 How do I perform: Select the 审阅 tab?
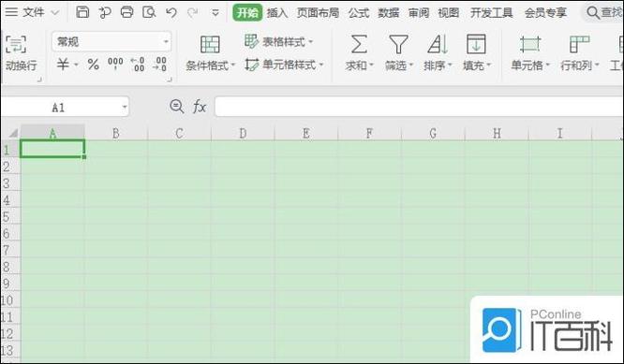point(419,13)
